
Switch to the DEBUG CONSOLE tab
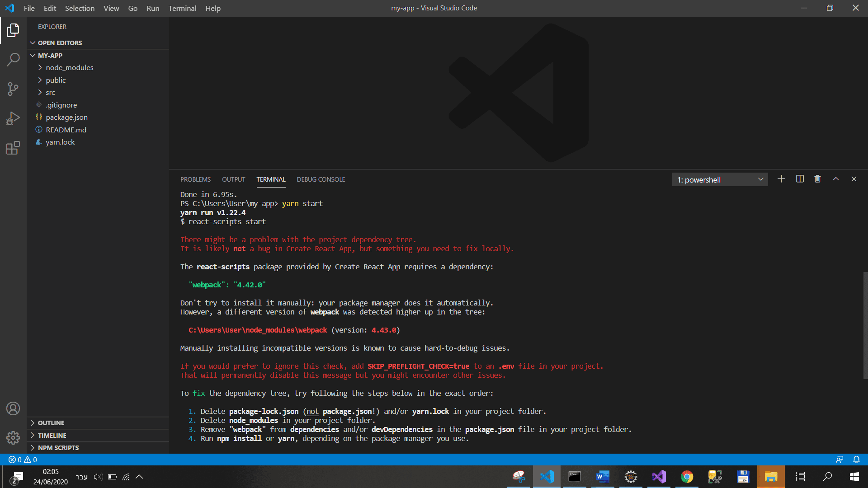click(321, 179)
